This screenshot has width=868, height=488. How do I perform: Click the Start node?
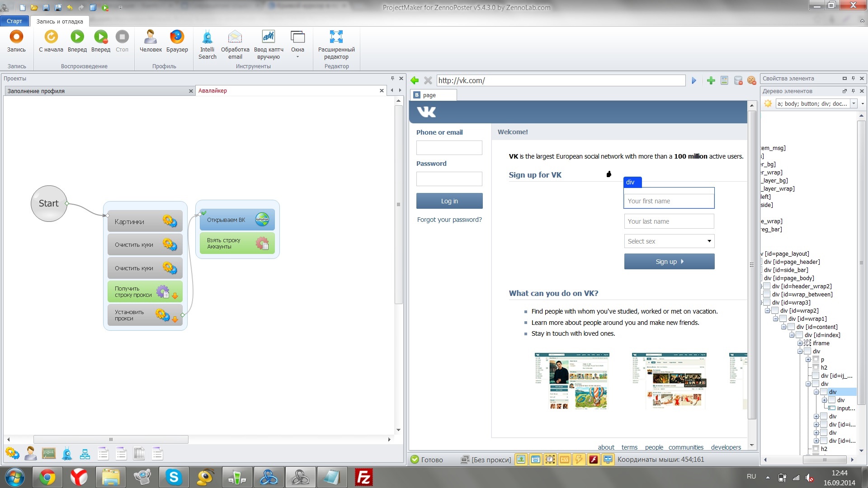click(x=49, y=203)
